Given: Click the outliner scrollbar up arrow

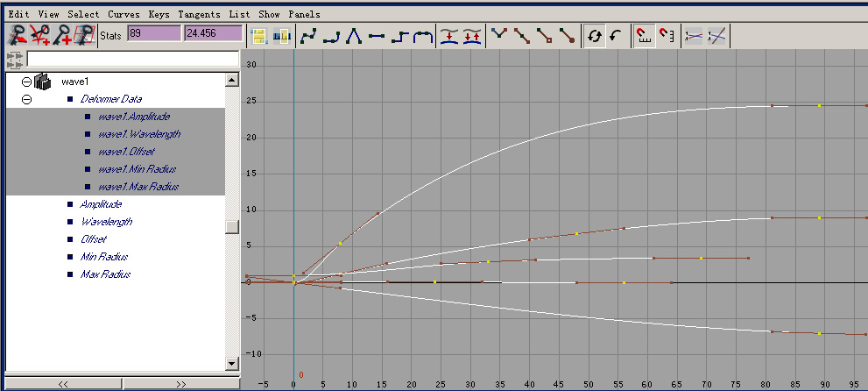Looking at the screenshot, I should point(232,81).
